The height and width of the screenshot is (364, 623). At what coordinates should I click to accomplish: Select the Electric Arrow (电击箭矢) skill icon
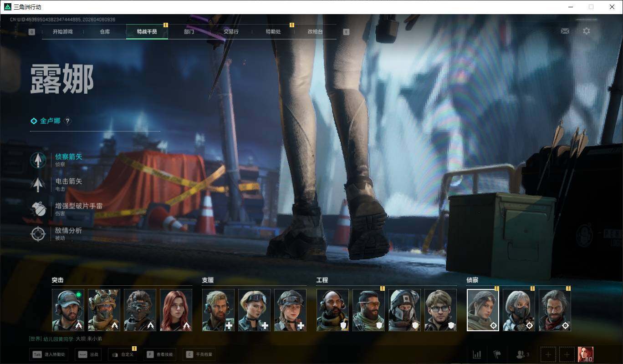pos(38,184)
